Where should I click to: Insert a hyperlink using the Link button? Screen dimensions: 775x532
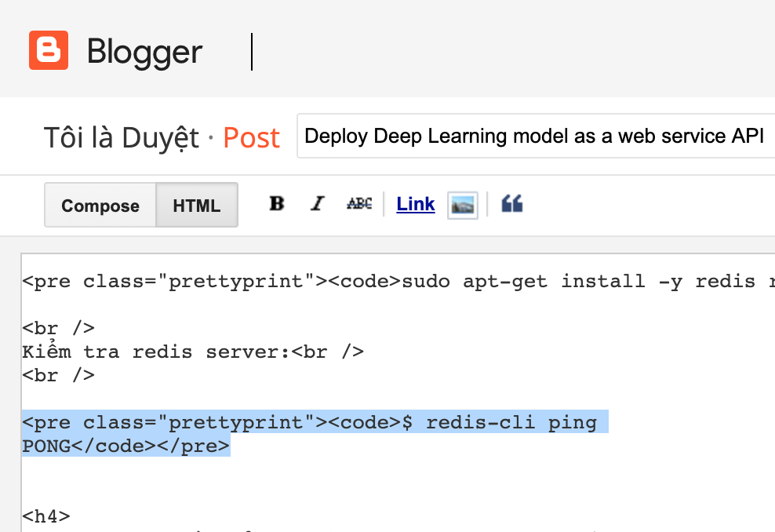click(416, 204)
